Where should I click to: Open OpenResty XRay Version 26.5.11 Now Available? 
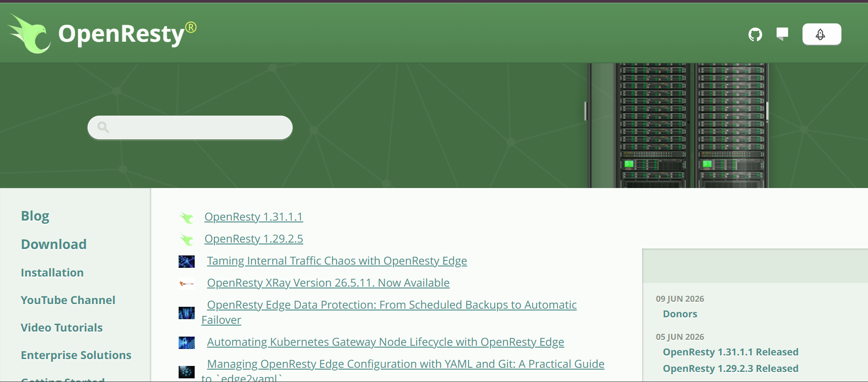pyautogui.click(x=328, y=282)
